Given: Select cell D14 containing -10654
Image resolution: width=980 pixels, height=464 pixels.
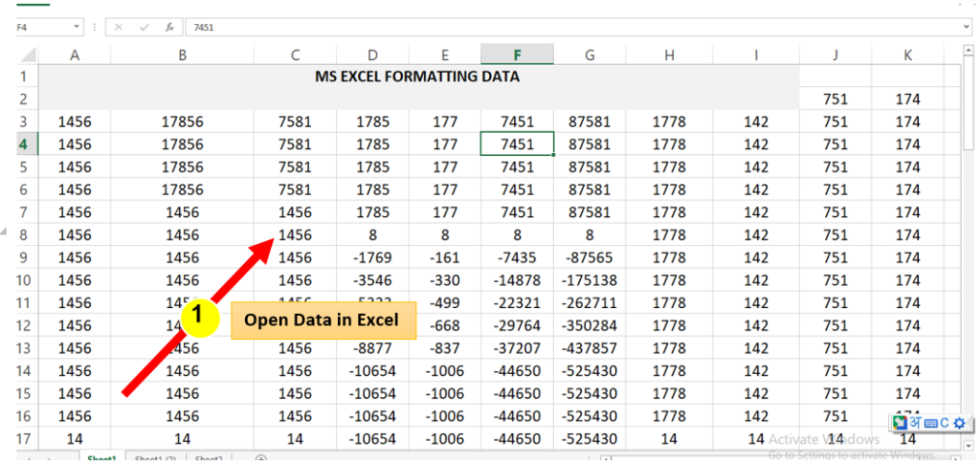Looking at the screenshot, I should point(372,370).
